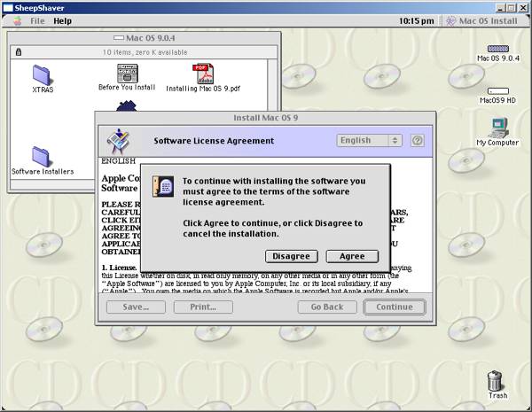
Task: Select the Software Installers folder
Action: 42,156
